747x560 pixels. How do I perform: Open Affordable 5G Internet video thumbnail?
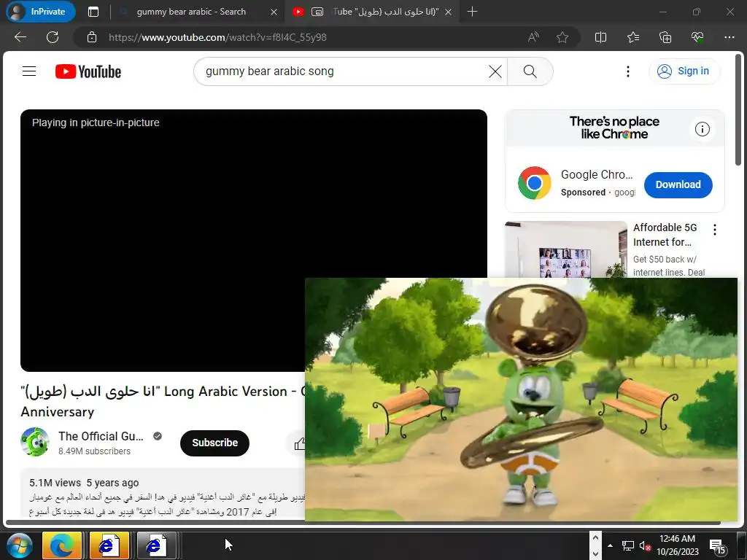(x=566, y=249)
